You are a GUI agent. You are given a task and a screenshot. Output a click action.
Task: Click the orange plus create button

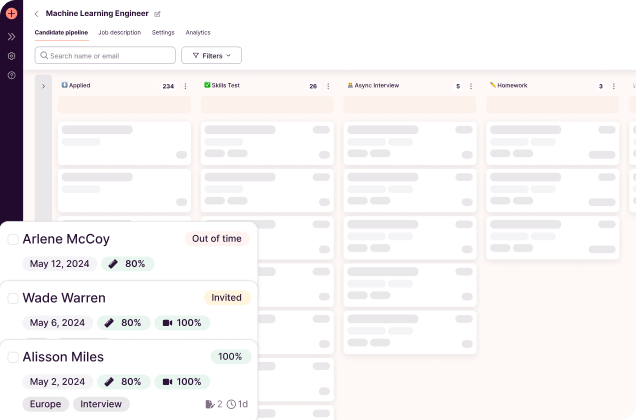[11, 13]
